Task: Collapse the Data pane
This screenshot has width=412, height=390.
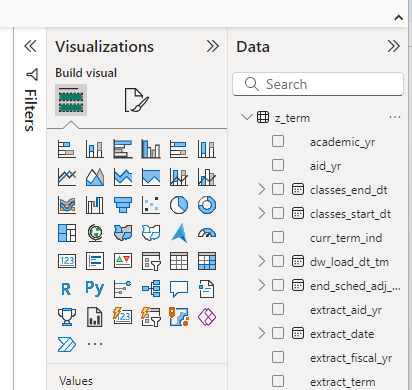Action: click(x=394, y=46)
